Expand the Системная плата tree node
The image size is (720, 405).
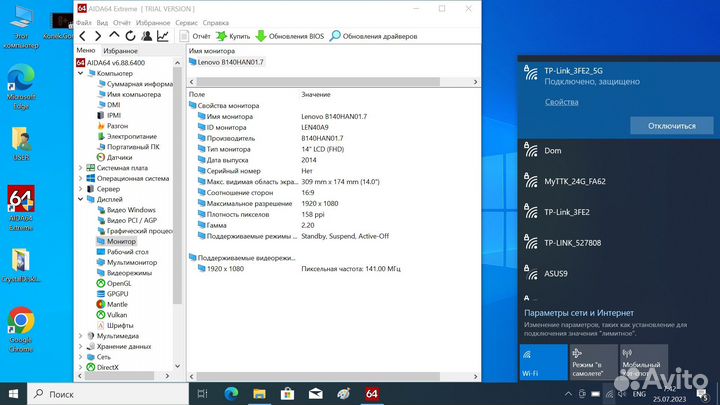coord(81,168)
